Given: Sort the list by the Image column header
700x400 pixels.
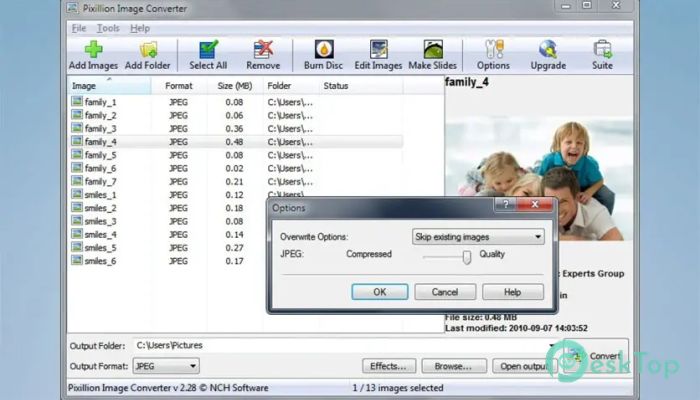Looking at the screenshot, I should (x=109, y=86).
